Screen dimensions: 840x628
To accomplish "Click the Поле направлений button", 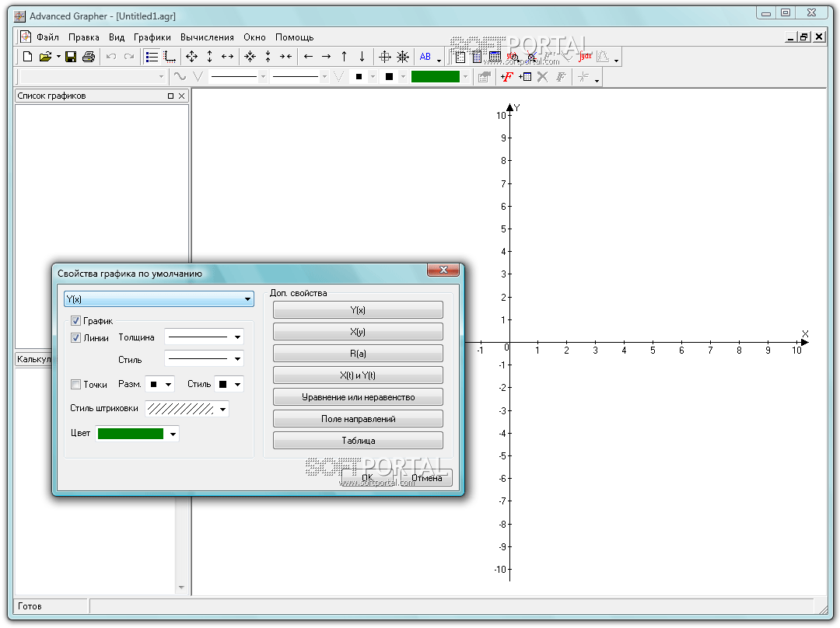I will click(x=358, y=419).
